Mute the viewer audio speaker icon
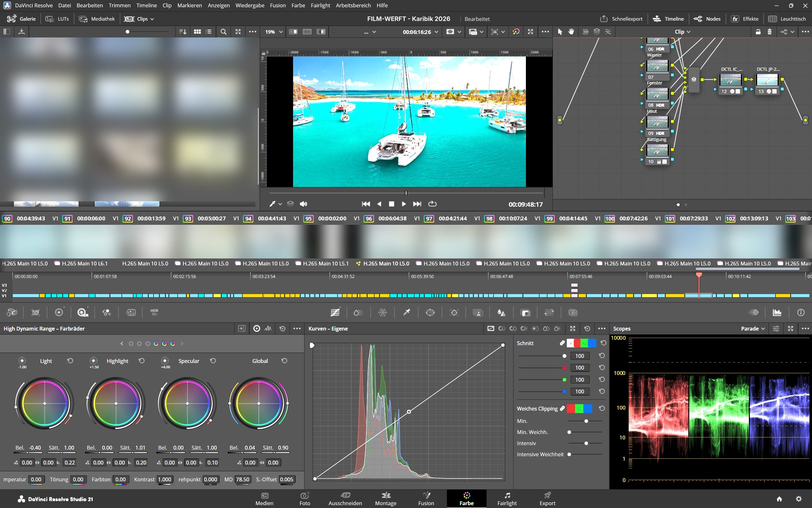Screen dimensions: 812x508 [303, 204]
